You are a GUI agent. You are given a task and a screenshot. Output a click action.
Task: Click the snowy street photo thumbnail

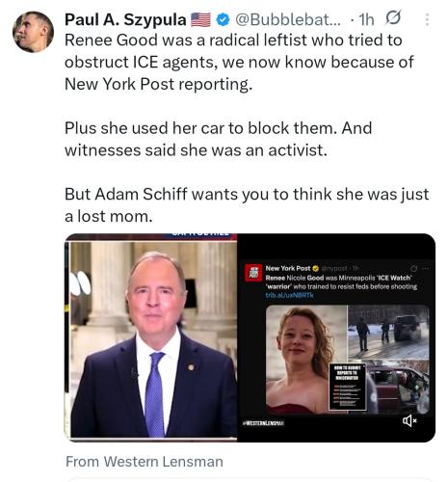point(388,332)
